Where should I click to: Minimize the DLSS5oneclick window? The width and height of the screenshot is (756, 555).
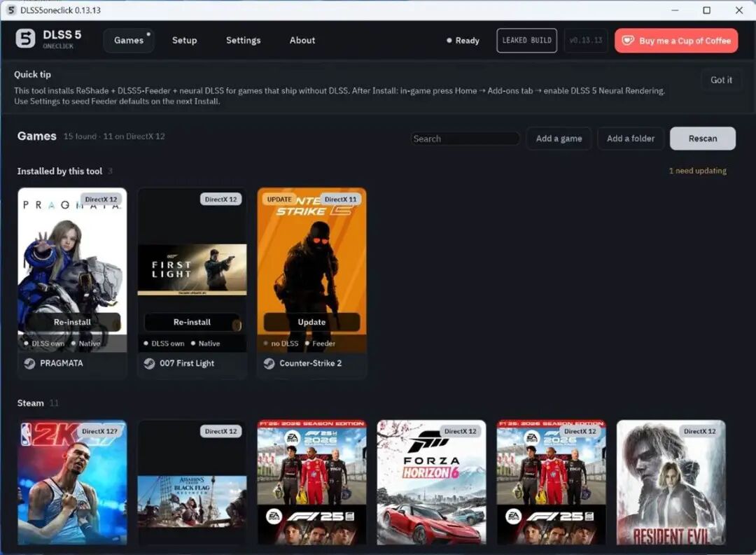pos(675,10)
